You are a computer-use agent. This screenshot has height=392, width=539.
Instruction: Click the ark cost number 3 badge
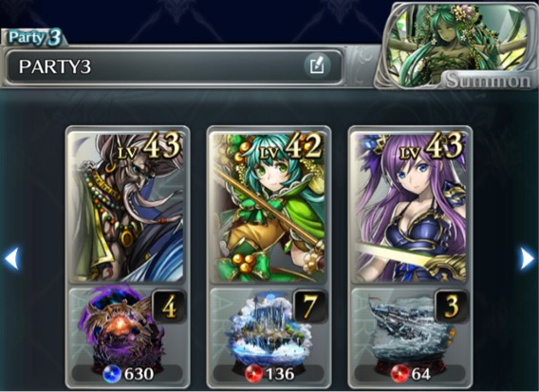click(x=452, y=307)
